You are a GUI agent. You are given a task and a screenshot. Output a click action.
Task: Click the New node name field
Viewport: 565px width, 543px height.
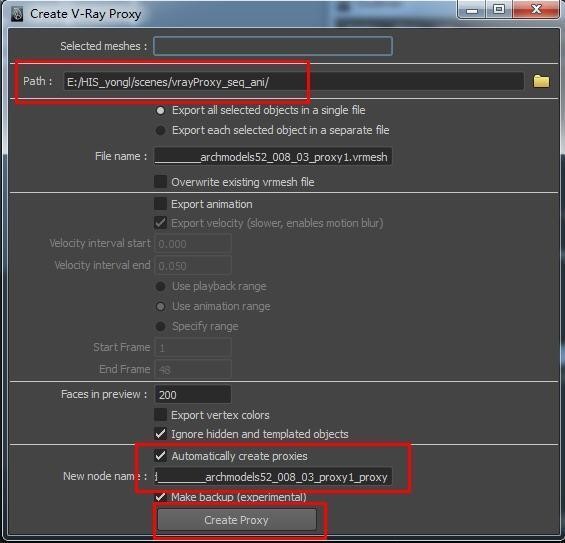pyautogui.click(x=273, y=477)
